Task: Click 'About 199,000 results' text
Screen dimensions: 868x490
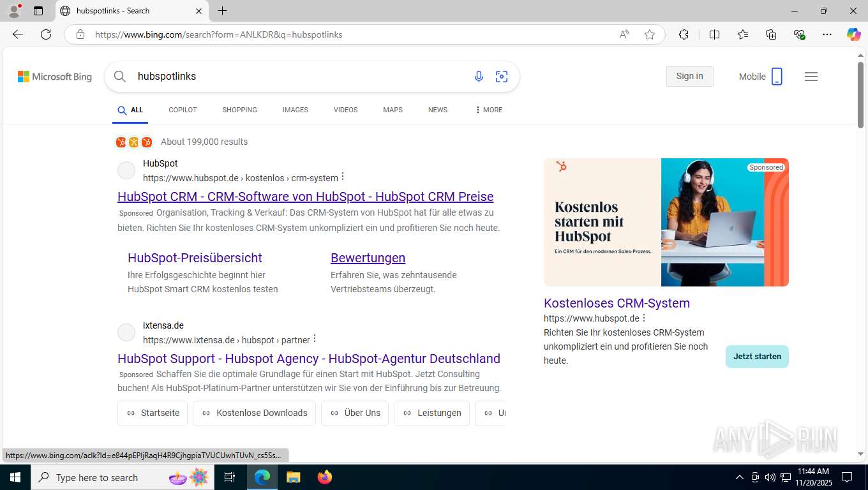Action: [x=204, y=142]
